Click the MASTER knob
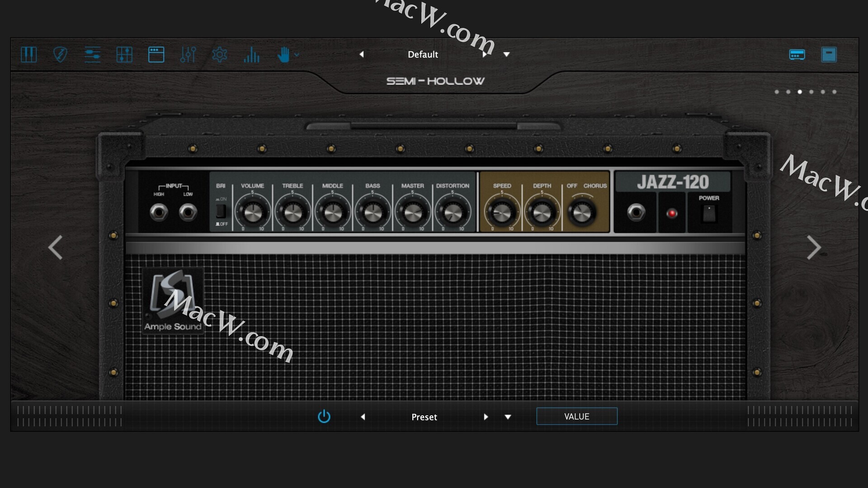Viewport: 868px width, 488px height. click(x=413, y=212)
